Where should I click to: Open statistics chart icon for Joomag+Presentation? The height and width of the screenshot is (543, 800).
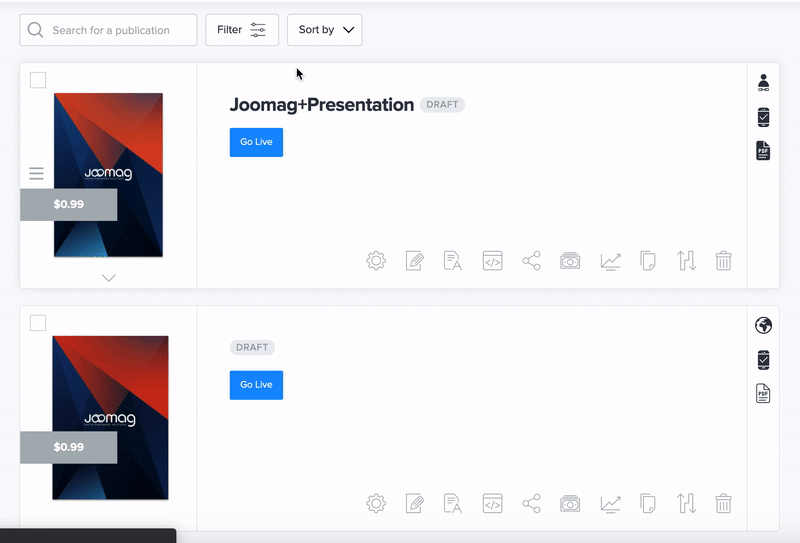click(x=610, y=261)
